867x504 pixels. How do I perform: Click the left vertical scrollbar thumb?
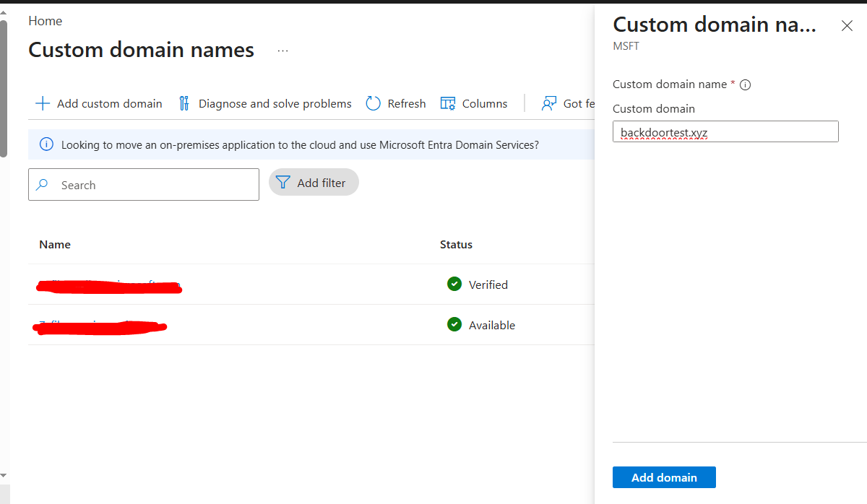pos(4,88)
